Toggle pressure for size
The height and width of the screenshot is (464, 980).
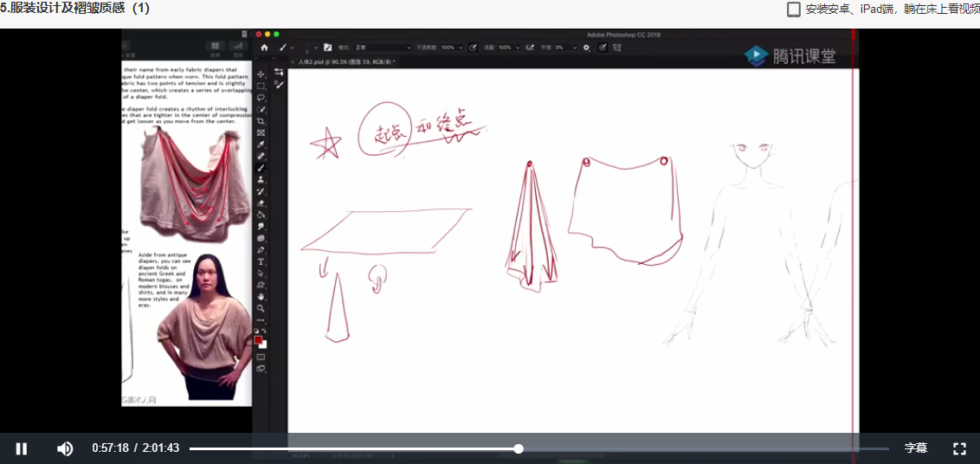click(603, 48)
